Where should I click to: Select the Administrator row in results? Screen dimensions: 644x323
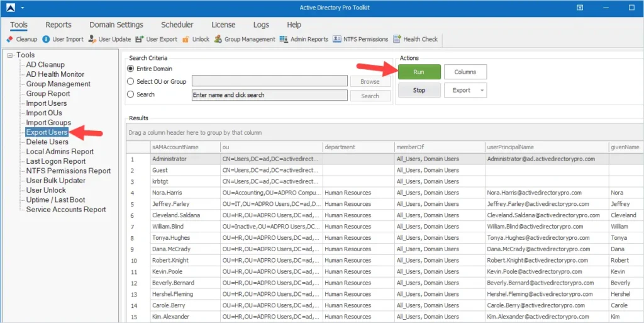click(385, 159)
